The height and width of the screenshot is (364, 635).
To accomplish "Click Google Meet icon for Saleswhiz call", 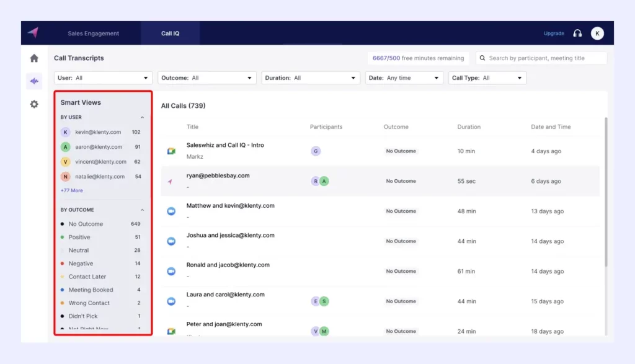I will click(x=171, y=151).
